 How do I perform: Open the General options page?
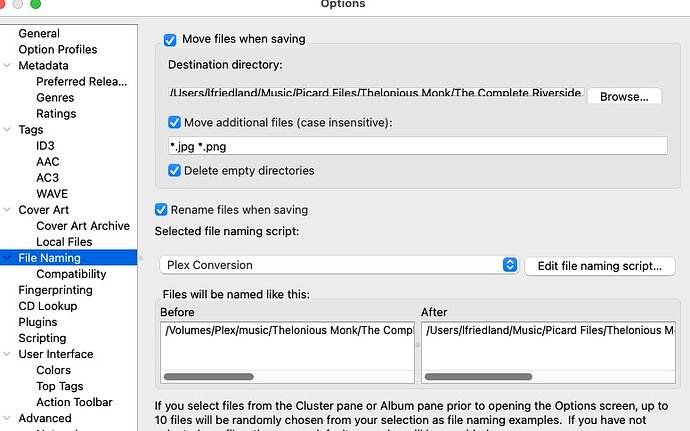pyautogui.click(x=39, y=34)
